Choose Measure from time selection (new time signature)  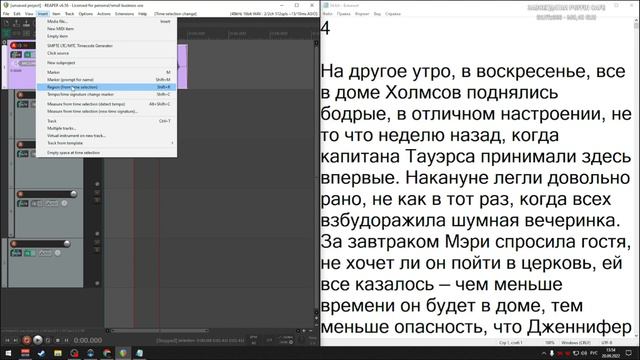coord(107,111)
